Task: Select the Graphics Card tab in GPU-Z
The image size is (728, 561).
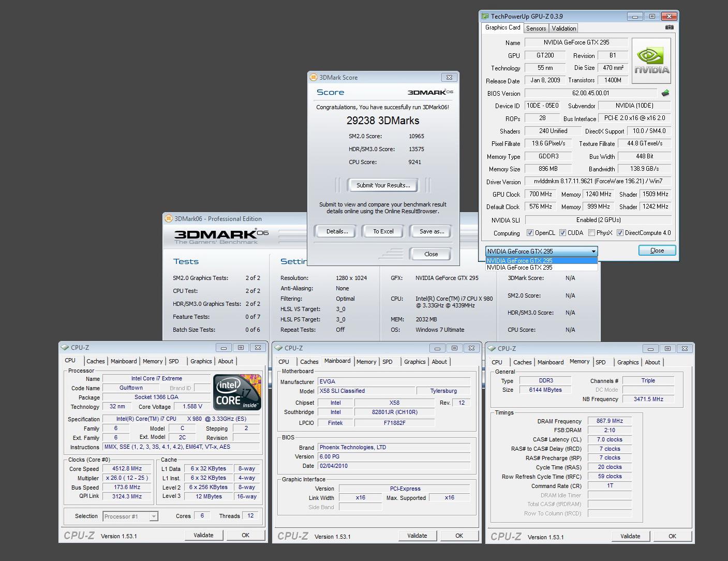Action: pos(502,27)
